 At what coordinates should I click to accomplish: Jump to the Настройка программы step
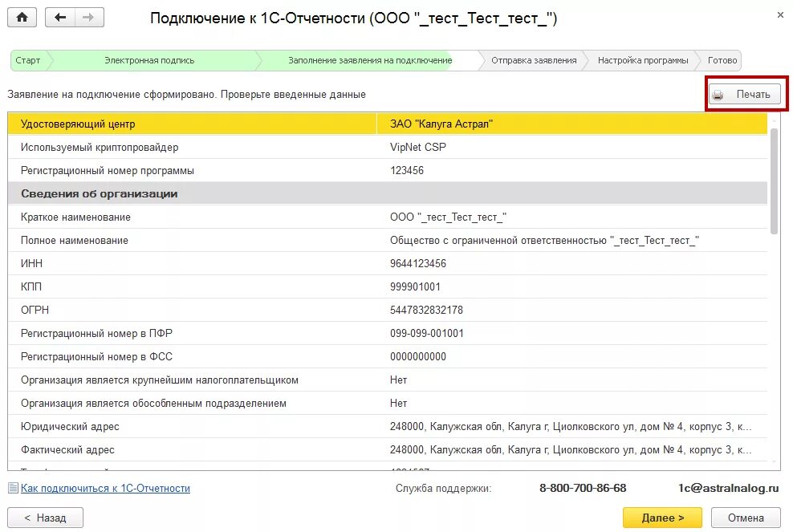click(642, 60)
